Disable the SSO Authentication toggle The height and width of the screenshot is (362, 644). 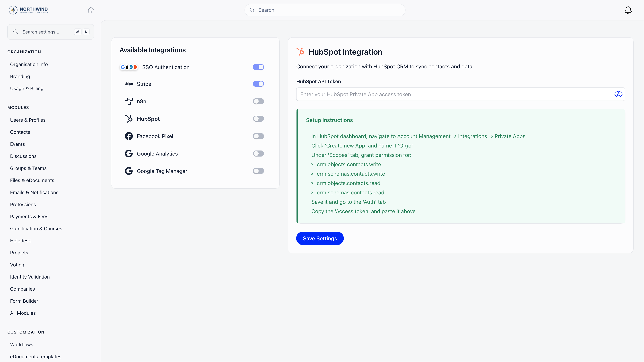[258, 67]
